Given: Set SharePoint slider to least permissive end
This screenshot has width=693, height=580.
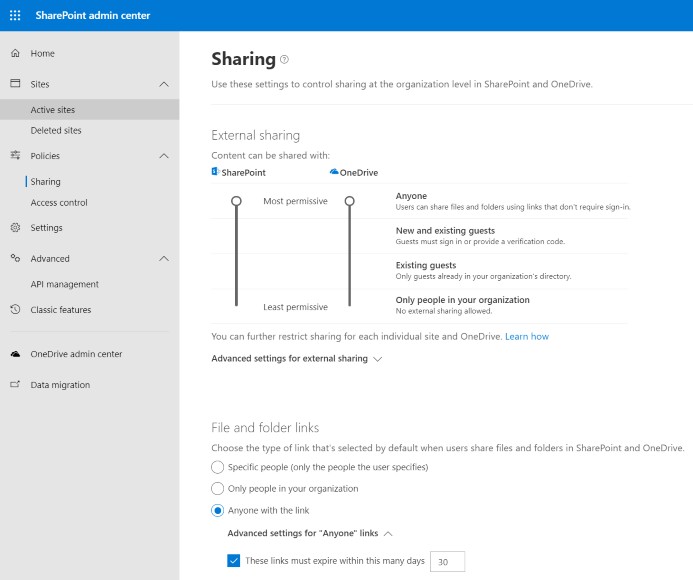Looking at the screenshot, I should click(236, 305).
